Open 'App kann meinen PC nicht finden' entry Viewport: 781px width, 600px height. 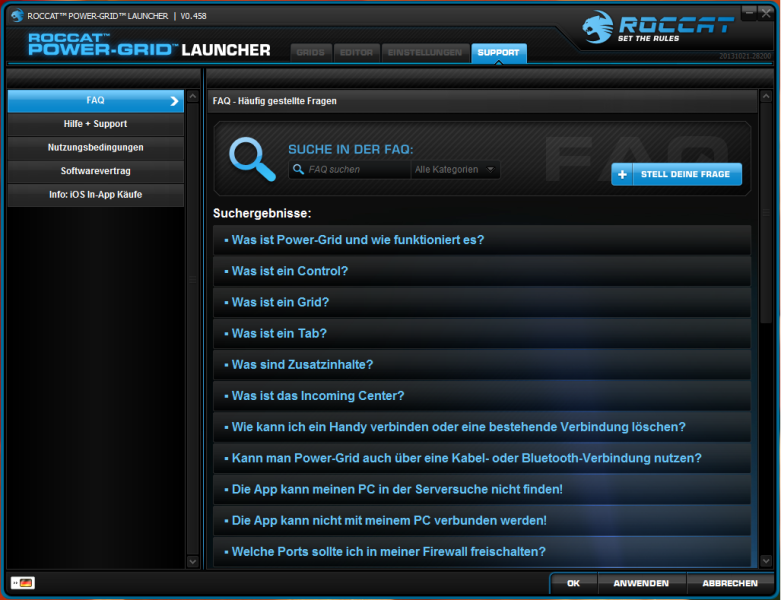[x=482, y=489]
